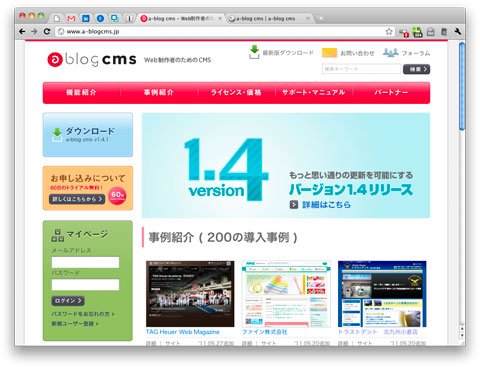The image size is (480, 367).
Task: Click the vertical scrollbar thumb
Action: click(462, 86)
